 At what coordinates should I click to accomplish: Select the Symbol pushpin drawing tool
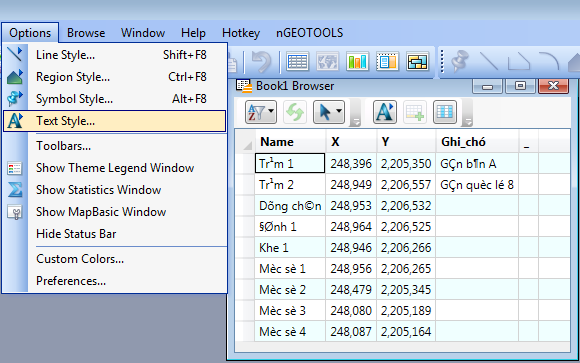[460, 61]
